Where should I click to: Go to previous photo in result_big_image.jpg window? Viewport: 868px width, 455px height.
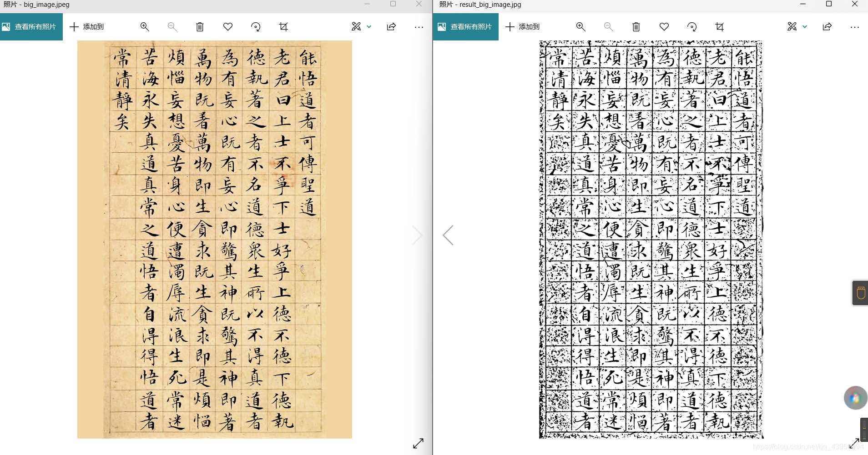click(448, 235)
